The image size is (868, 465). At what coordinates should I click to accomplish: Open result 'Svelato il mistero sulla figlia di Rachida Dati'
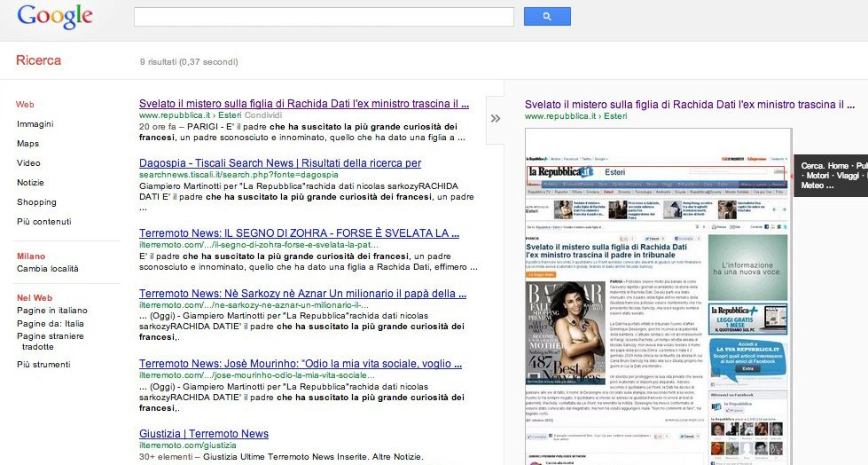click(304, 104)
